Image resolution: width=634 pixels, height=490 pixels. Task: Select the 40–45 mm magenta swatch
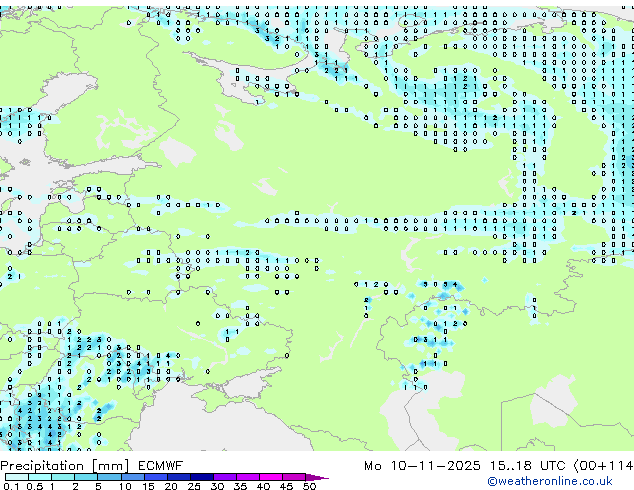click(x=271, y=477)
